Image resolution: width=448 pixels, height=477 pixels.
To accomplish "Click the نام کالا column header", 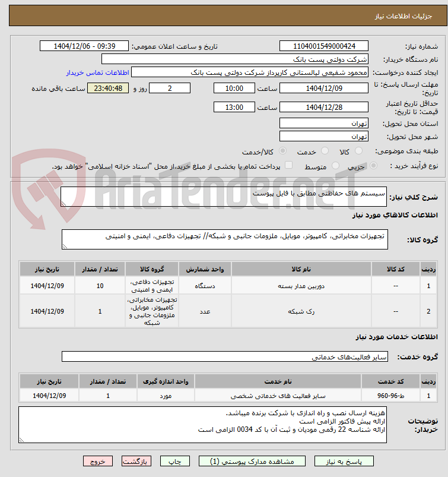I will [301, 269].
